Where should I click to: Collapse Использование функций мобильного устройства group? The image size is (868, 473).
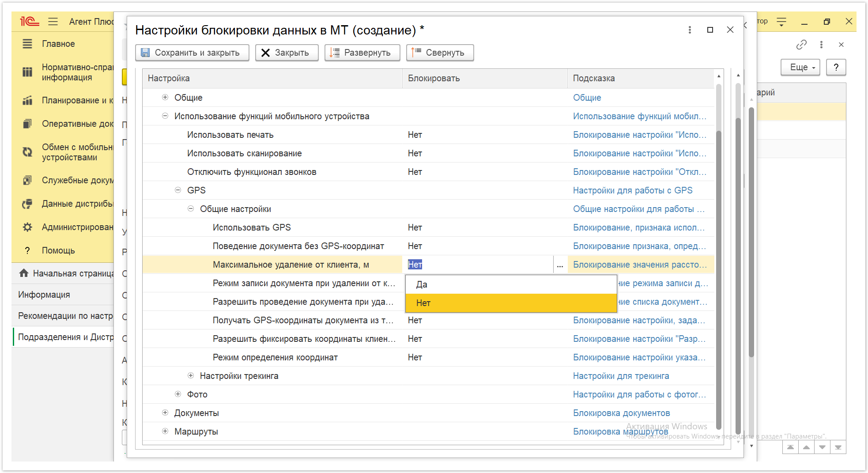(165, 116)
